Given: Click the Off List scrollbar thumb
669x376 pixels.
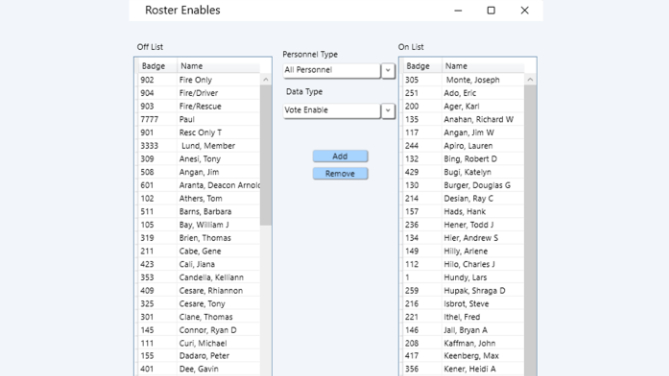Looking at the screenshot, I should point(265,155).
